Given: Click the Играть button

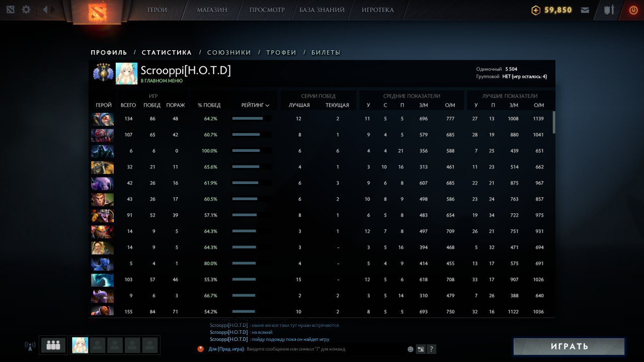Looking at the screenshot, I should tap(569, 346).
